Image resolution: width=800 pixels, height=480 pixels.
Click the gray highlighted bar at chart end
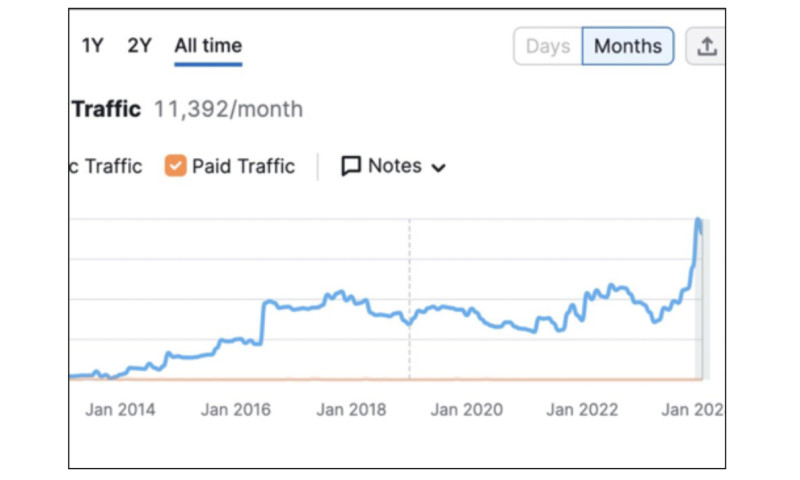(x=701, y=340)
